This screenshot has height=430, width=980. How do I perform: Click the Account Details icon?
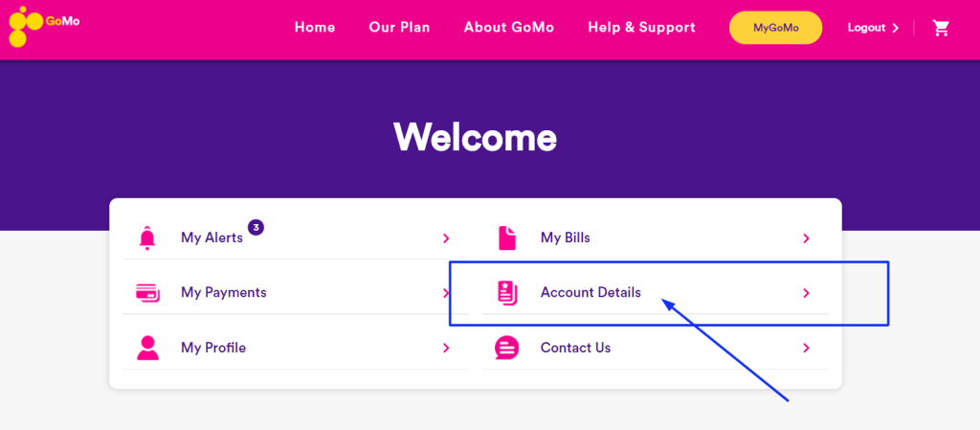point(507,293)
